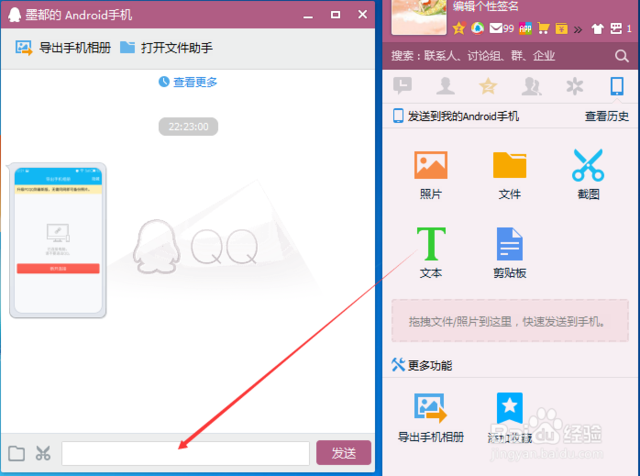Click the 打开文件助手 label
Screen dimensions: 640x476
(x=177, y=48)
